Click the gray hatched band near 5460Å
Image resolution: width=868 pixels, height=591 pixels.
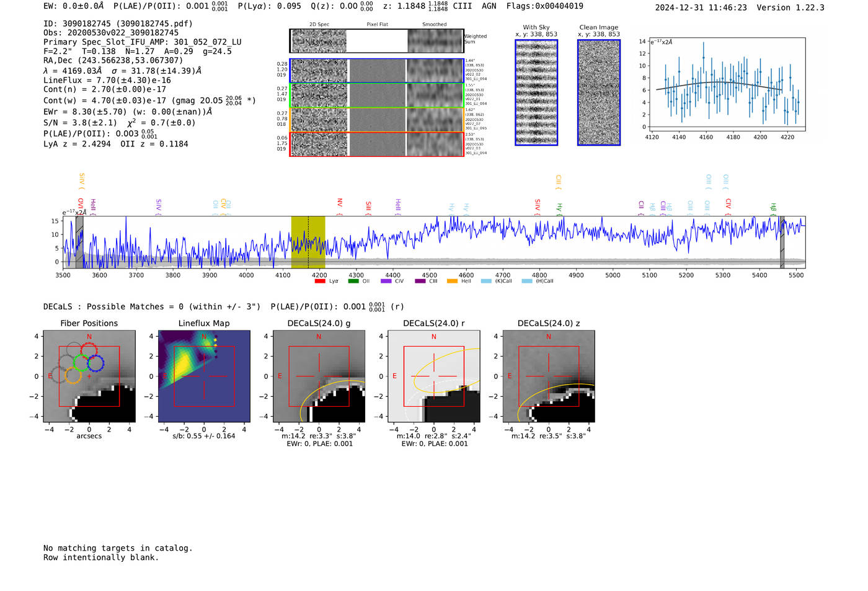pyautogui.click(x=782, y=242)
